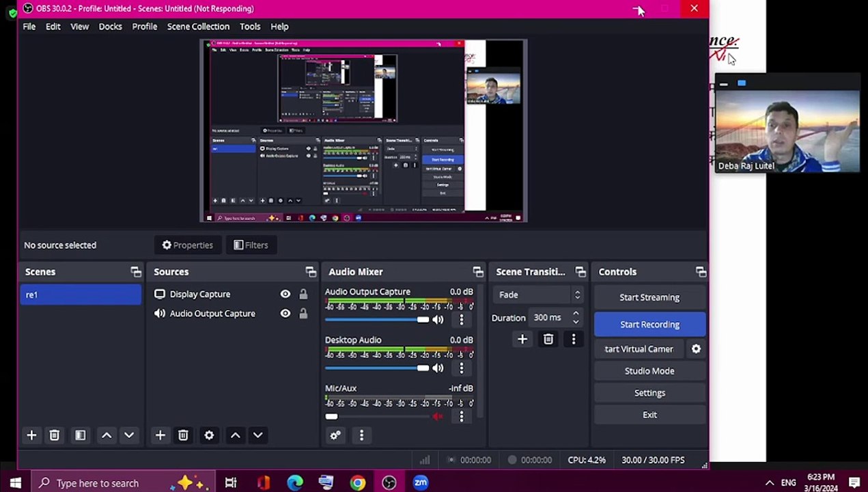Open Audio Mixer bottom three-dot menu
Image resolution: width=868 pixels, height=492 pixels.
pos(361,435)
